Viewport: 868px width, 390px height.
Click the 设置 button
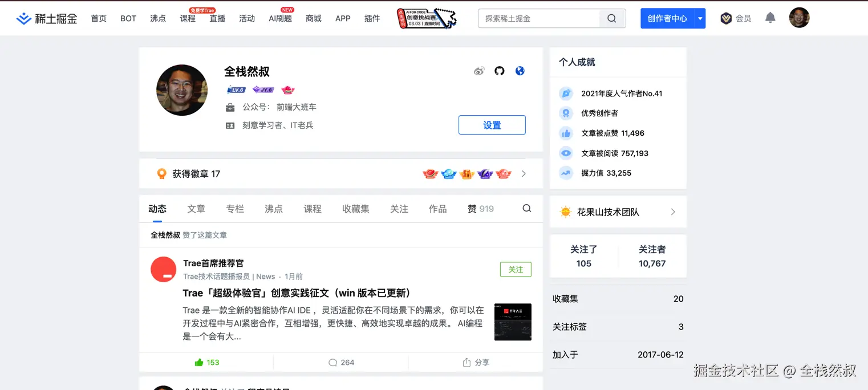click(x=492, y=125)
